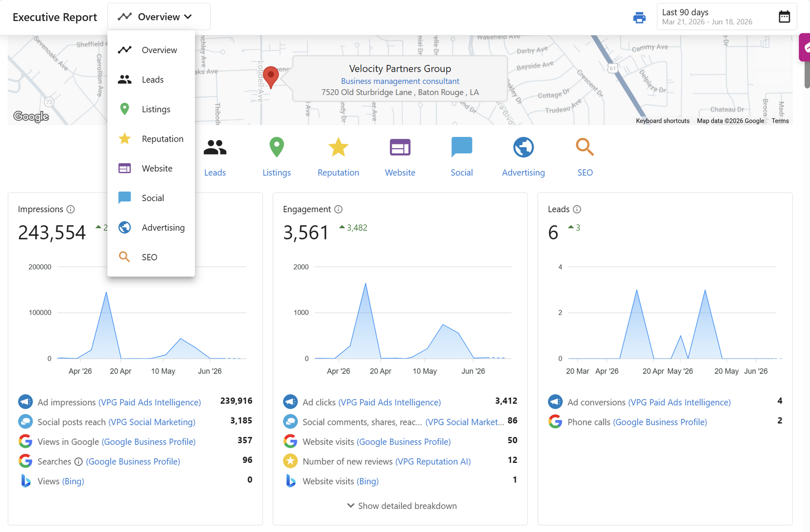Click the Engagement change figure 3,482
Image resolution: width=810 pixels, height=532 pixels.
357,228
